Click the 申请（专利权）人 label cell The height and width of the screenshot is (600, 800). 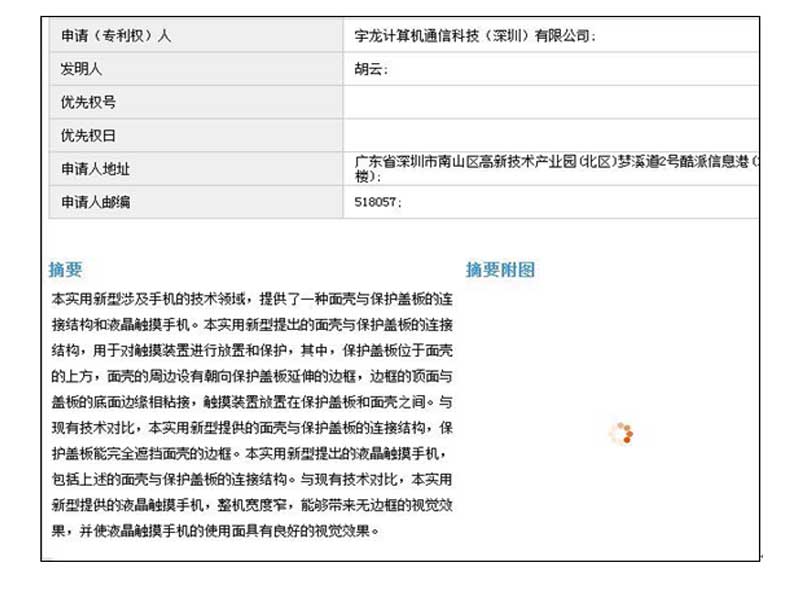coord(196,36)
